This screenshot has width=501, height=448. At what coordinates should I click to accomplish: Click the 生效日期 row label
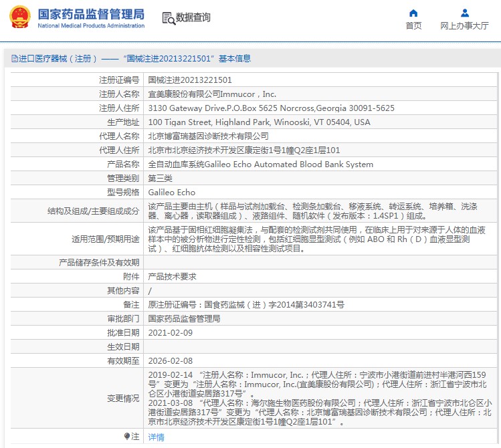[x=123, y=347]
